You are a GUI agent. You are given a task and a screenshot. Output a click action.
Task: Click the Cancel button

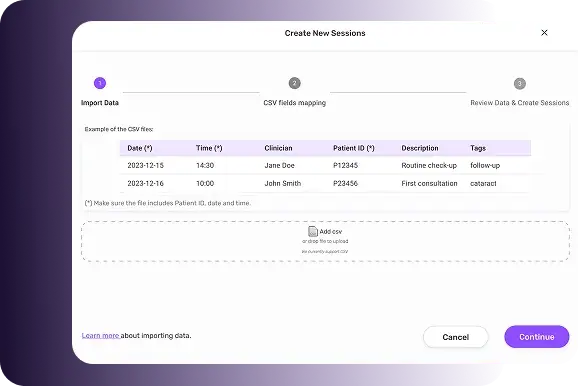[x=456, y=337]
